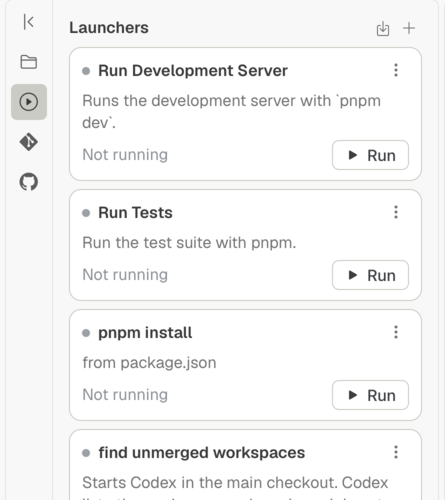Open the Files folder icon in sidebar
445x500 pixels.
[29, 62]
